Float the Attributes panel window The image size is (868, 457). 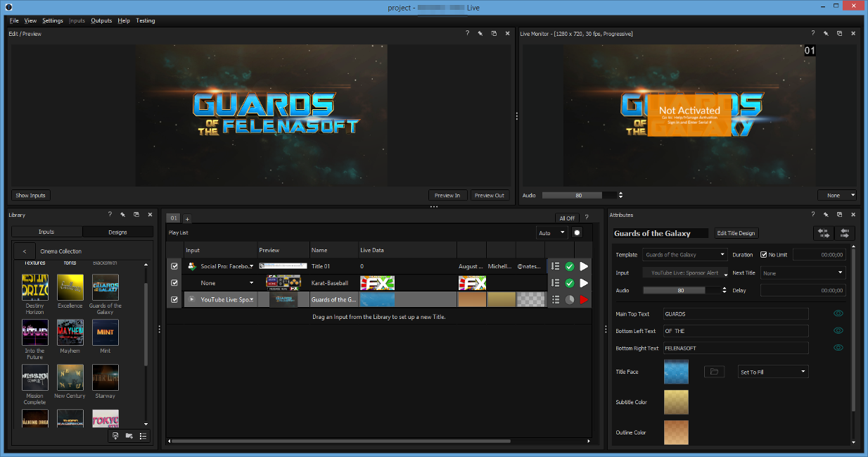tap(840, 215)
